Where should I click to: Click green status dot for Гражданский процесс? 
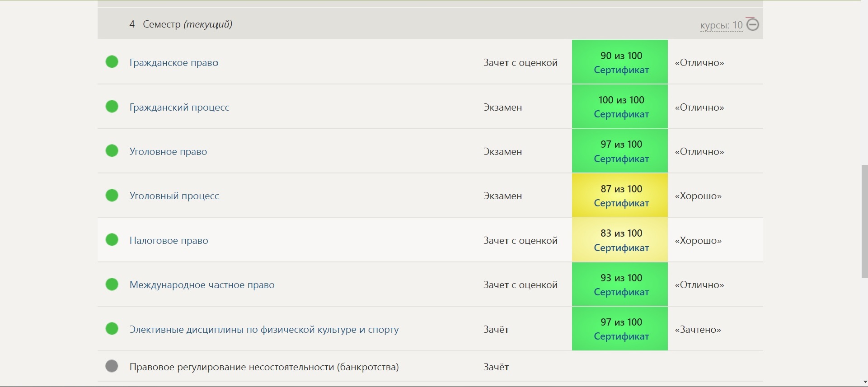pyautogui.click(x=112, y=106)
